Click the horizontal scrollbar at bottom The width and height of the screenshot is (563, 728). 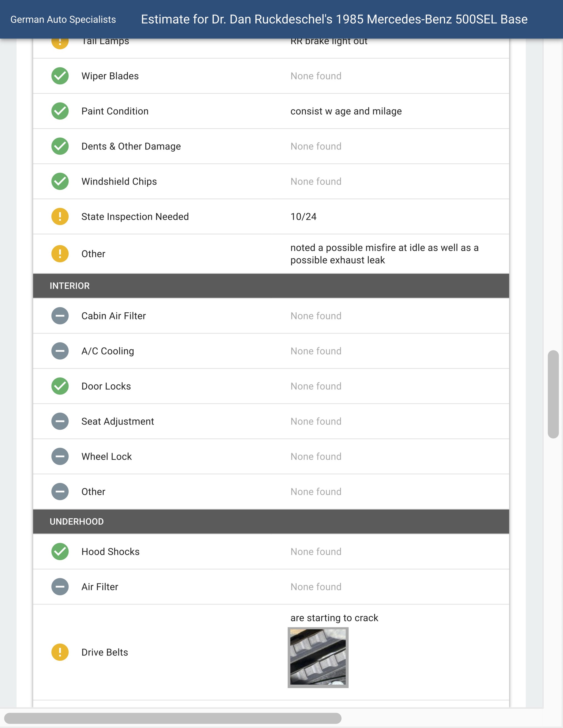pos(173,718)
